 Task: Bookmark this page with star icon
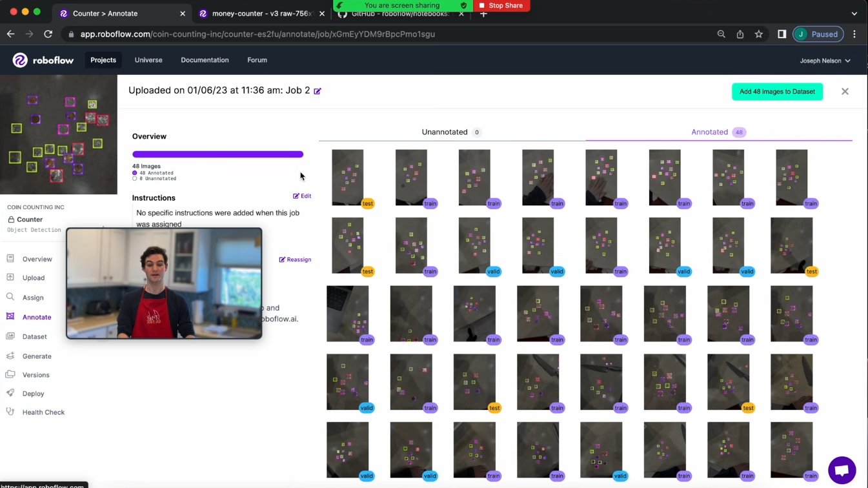point(759,34)
